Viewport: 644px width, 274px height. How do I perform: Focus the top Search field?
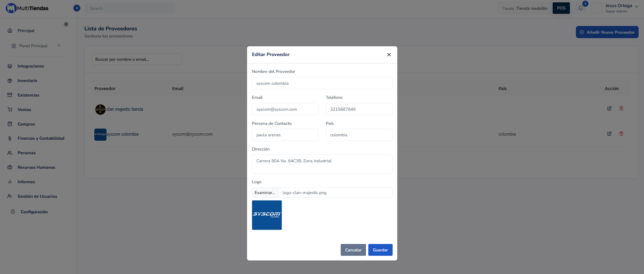coord(130,8)
